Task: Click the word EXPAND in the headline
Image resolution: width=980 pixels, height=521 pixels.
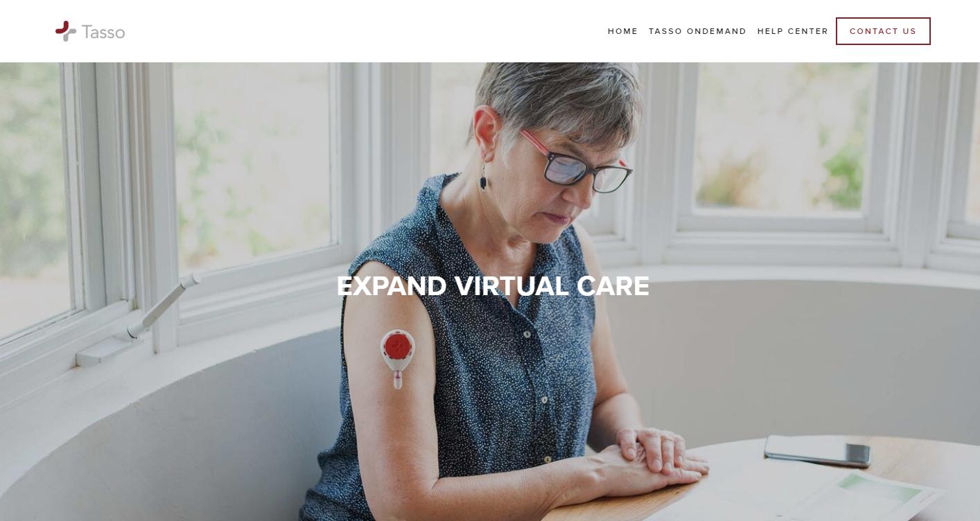Action: [392, 286]
